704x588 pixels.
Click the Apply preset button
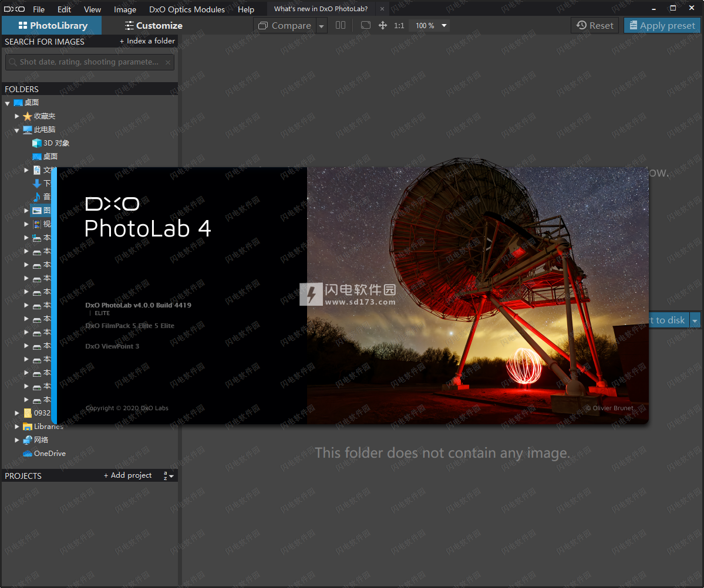[x=662, y=25]
